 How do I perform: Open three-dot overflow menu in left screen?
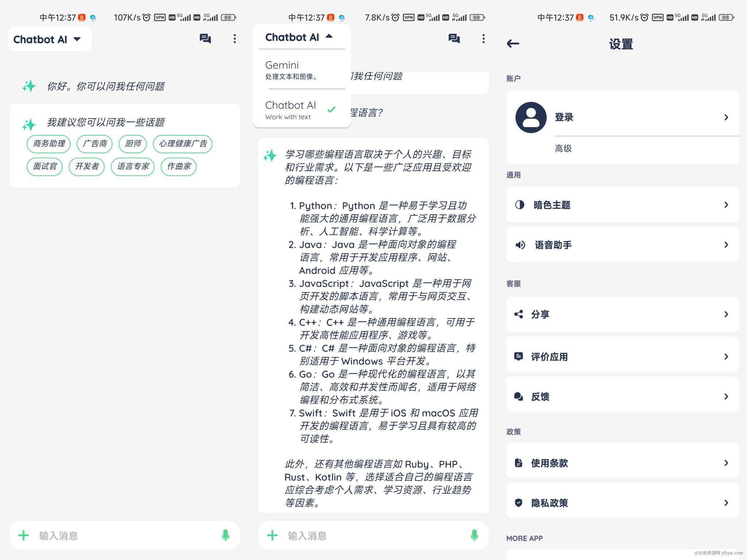[x=235, y=39]
